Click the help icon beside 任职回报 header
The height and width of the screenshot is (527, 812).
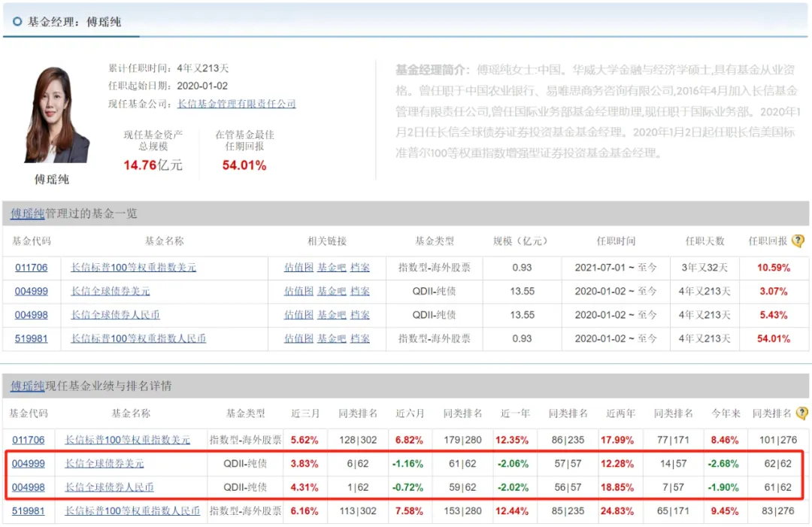point(798,241)
